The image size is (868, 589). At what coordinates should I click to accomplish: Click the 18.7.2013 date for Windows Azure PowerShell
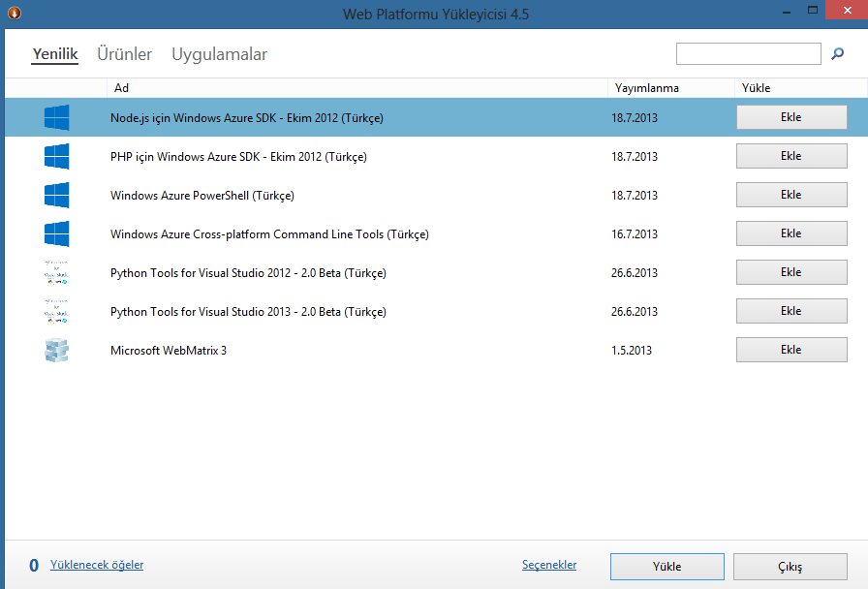[x=635, y=196]
